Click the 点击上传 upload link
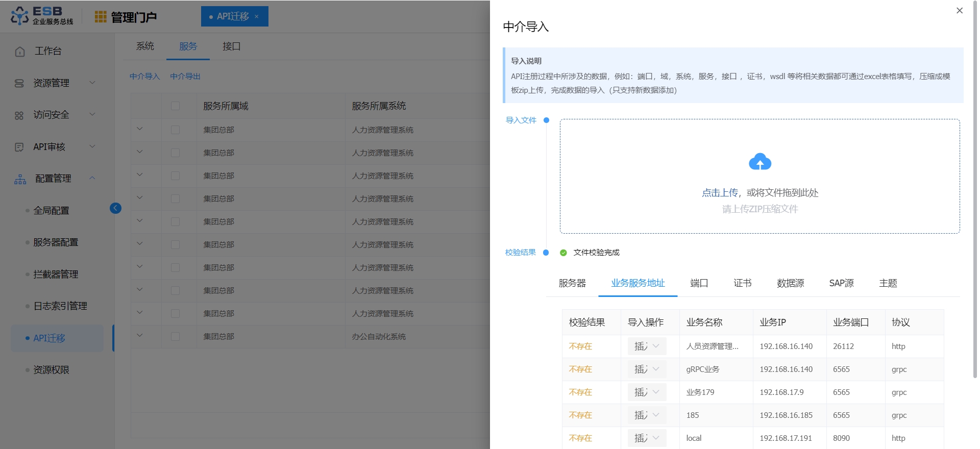Screen dimensions: 980x449 coord(720,193)
